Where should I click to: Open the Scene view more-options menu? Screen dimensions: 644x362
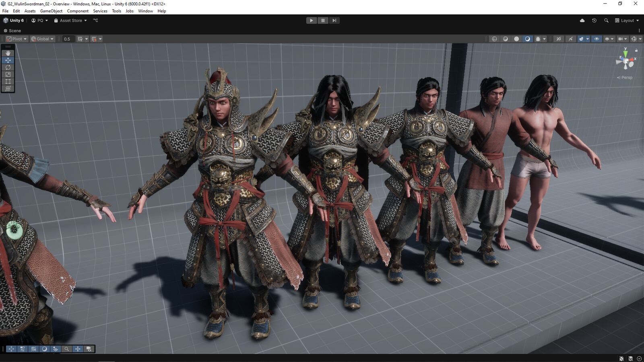(x=639, y=31)
